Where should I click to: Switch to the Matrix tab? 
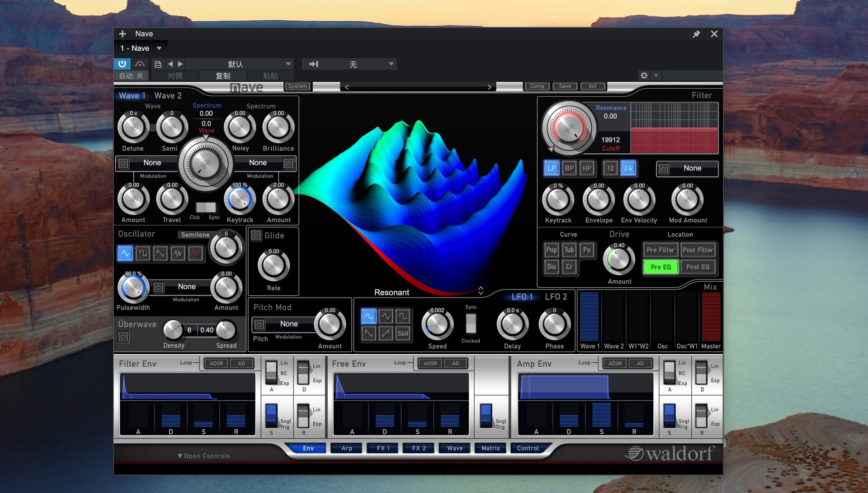pyautogui.click(x=491, y=448)
